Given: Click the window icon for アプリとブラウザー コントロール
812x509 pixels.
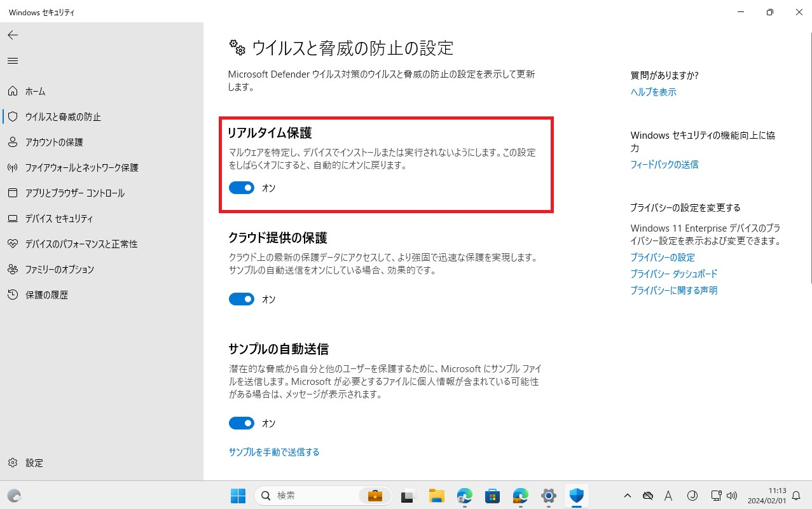Looking at the screenshot, I should coord(13,193).
